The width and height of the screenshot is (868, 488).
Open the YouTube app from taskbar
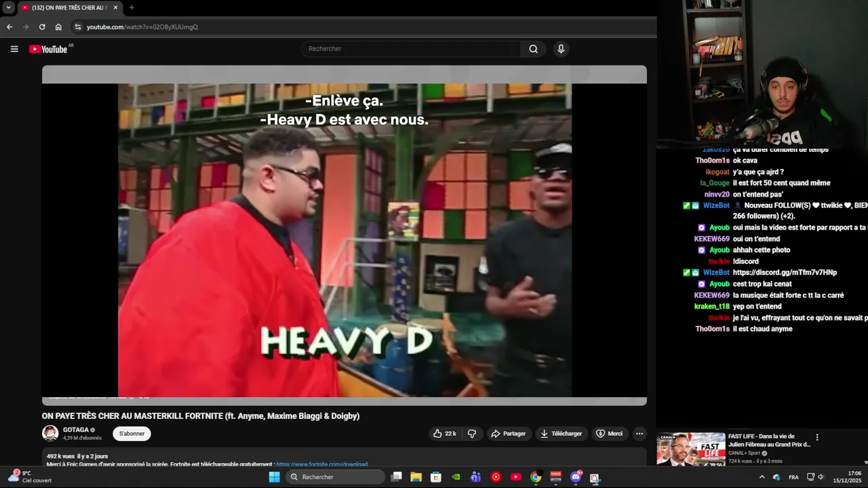click(516, 477)
